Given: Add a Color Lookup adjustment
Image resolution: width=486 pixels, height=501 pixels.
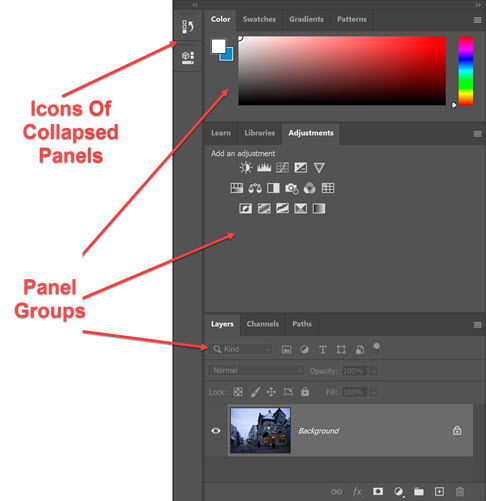Looking at the screenshot, I should 328,188.
